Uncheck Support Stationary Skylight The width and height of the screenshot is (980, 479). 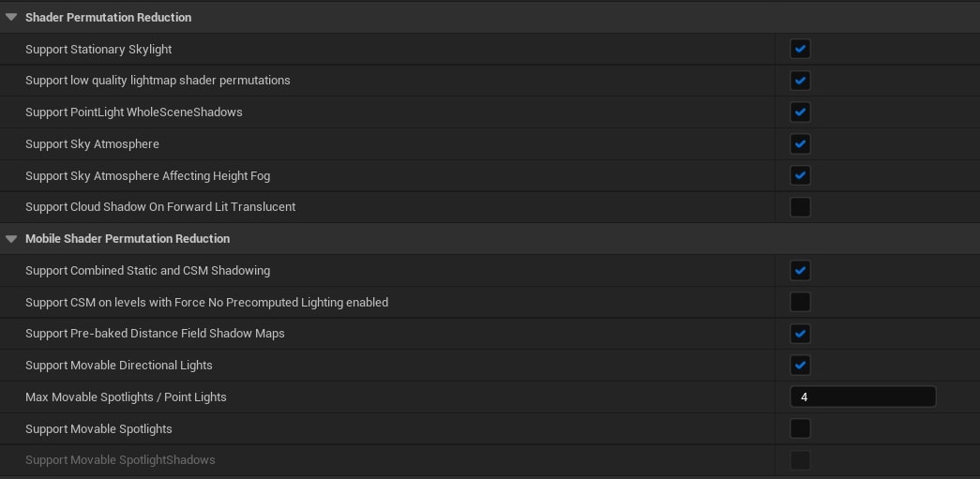coord(800,49)
